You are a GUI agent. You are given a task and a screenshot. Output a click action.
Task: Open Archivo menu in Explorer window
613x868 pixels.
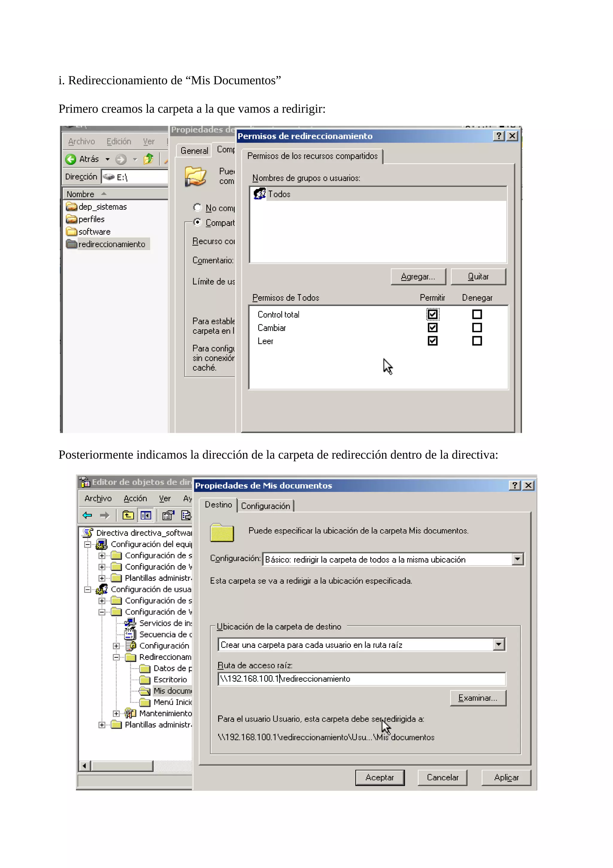tap(82, 141)
